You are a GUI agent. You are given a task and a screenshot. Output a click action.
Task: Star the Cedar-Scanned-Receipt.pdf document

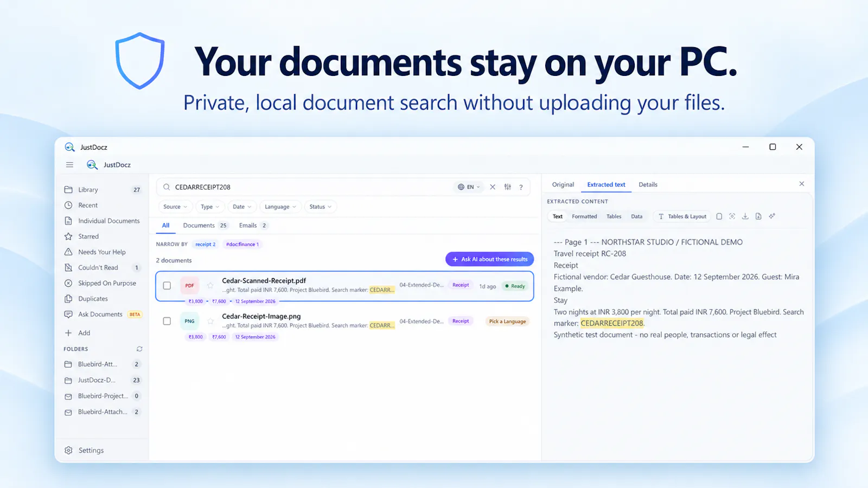point(210,286)
